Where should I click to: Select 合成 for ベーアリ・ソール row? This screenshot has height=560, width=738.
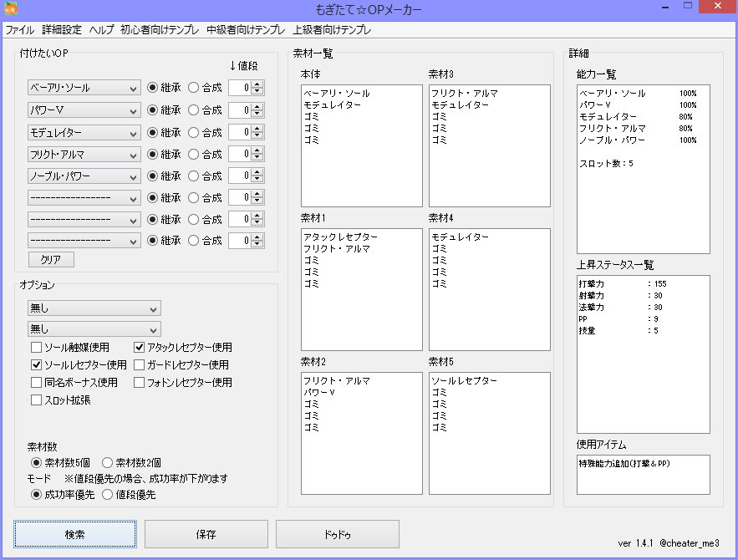[x=205, y=88]
